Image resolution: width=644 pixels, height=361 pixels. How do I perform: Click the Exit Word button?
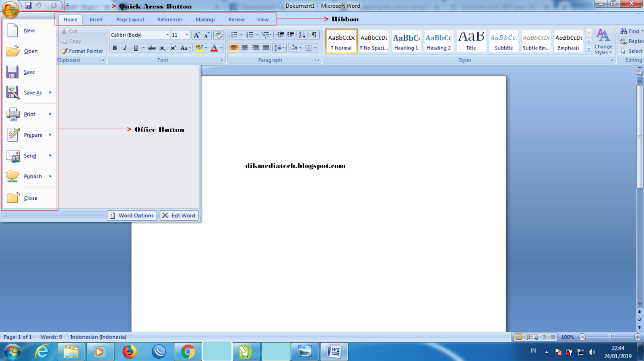[x=179, y=215]
